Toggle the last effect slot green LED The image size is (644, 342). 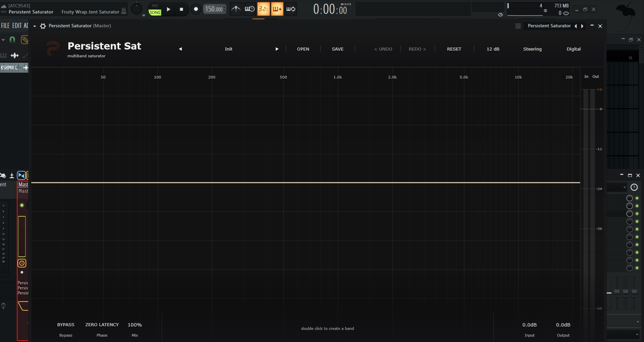pos(637,268)
